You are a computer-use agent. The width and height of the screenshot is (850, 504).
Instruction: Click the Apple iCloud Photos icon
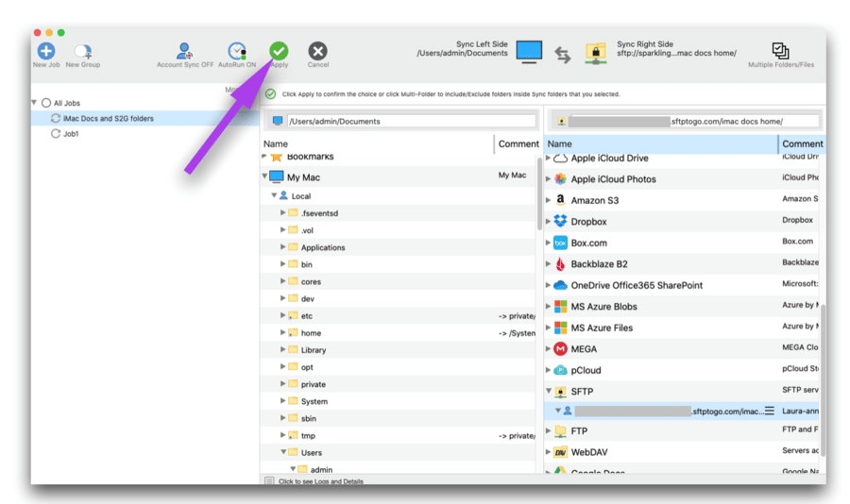[560, 178]
